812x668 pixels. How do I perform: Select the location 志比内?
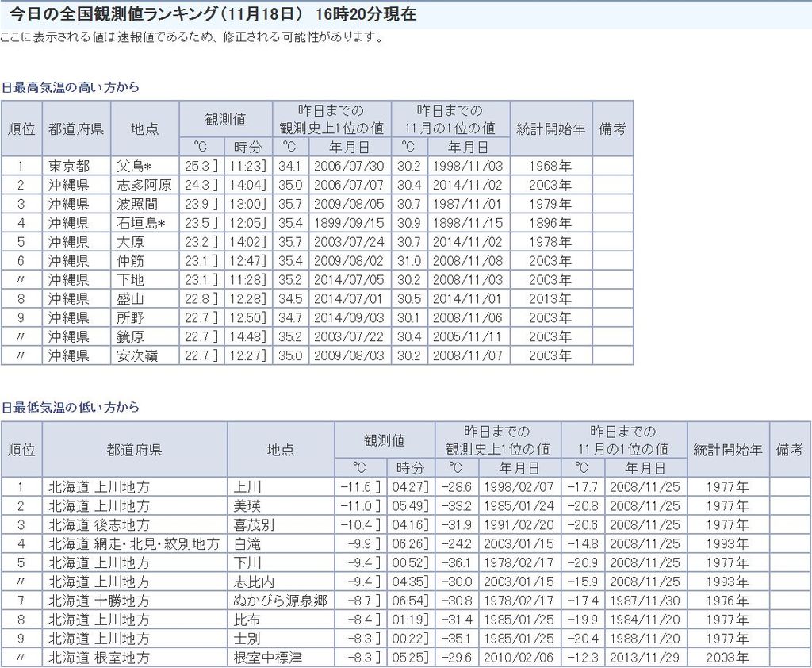[254, 582]
